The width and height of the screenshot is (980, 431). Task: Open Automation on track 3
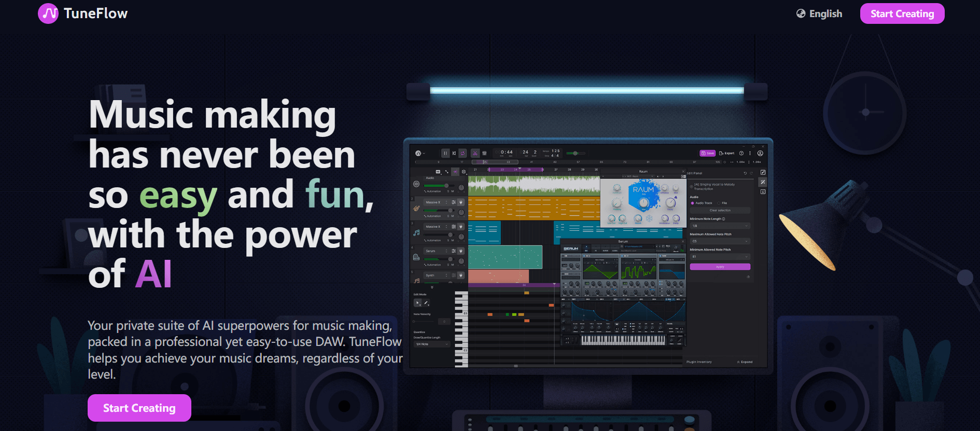[432, 240]
